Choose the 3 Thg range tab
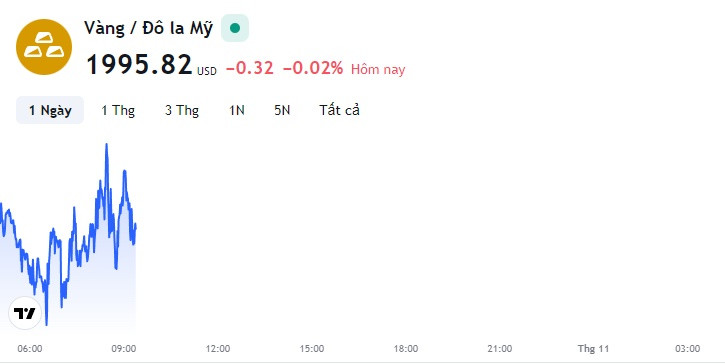Image resolution: width=725 pixels, height=364 pixels. (182, 110)
